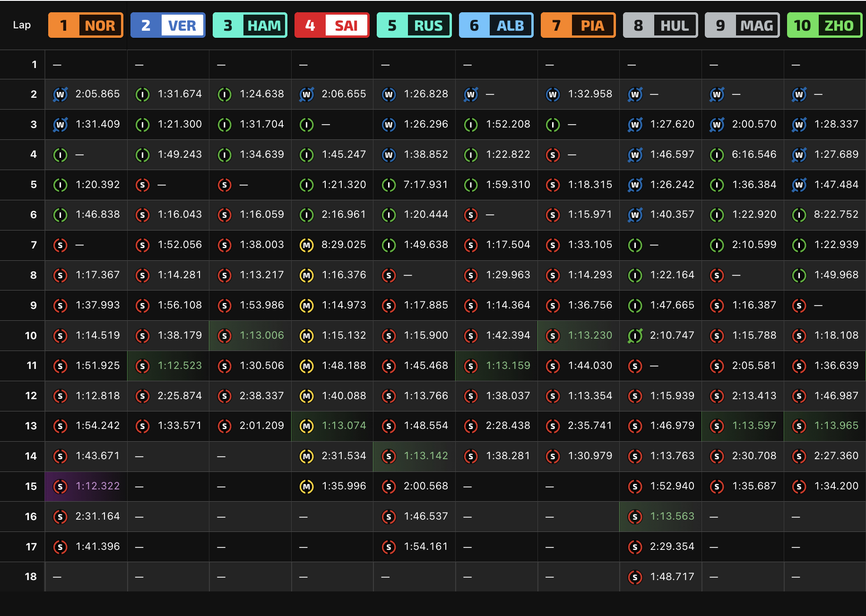866x616 pixels.
Task: Click soft tyre icon on PIA lap 4
Action: pos(553,154)
